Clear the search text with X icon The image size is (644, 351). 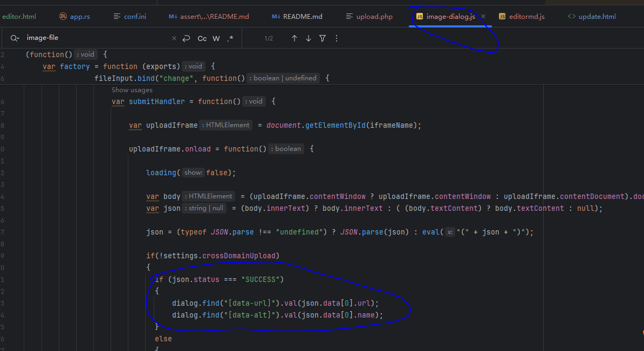point(174,38)
